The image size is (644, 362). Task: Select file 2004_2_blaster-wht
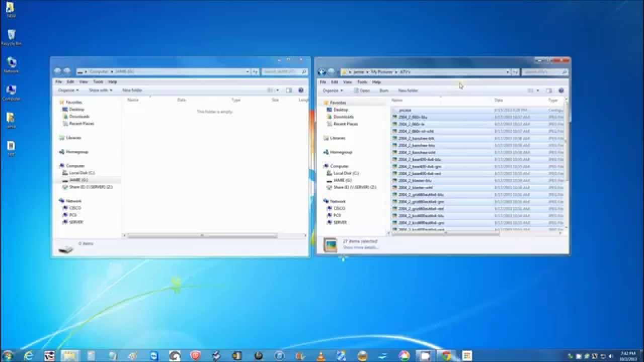tap(415, 187)
